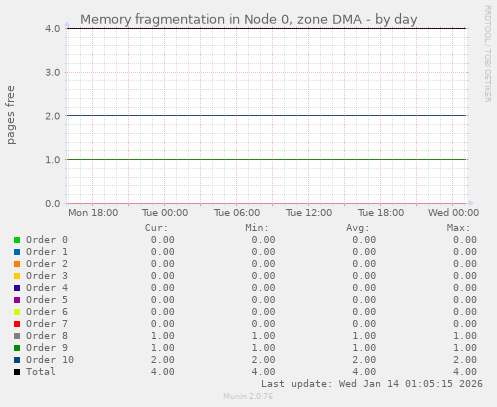Screen dimensions: 497x407
Task: Click the 'Order 1' legend label
Action: point(47,252)
